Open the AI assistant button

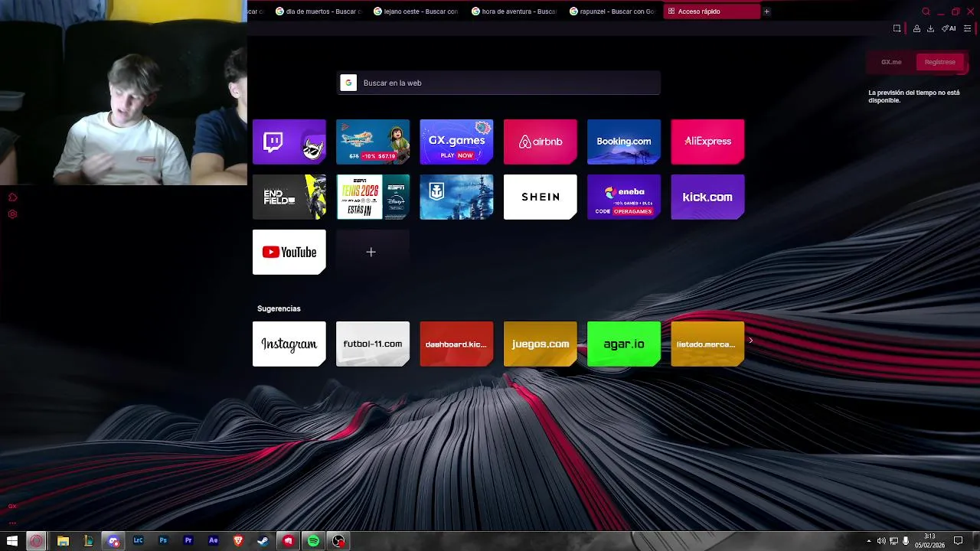(x=949, y=28)
